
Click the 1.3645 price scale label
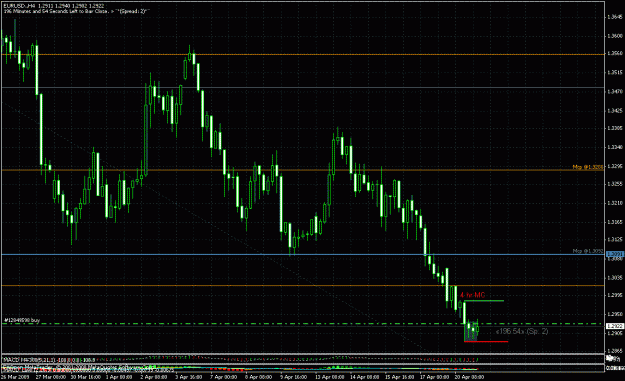pos(615,17)
